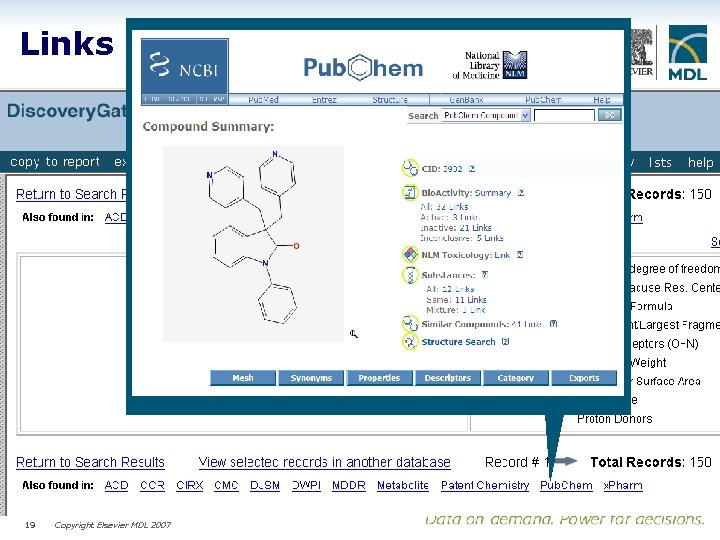Open Help in the NCBI navigation bar

(602, 100)
